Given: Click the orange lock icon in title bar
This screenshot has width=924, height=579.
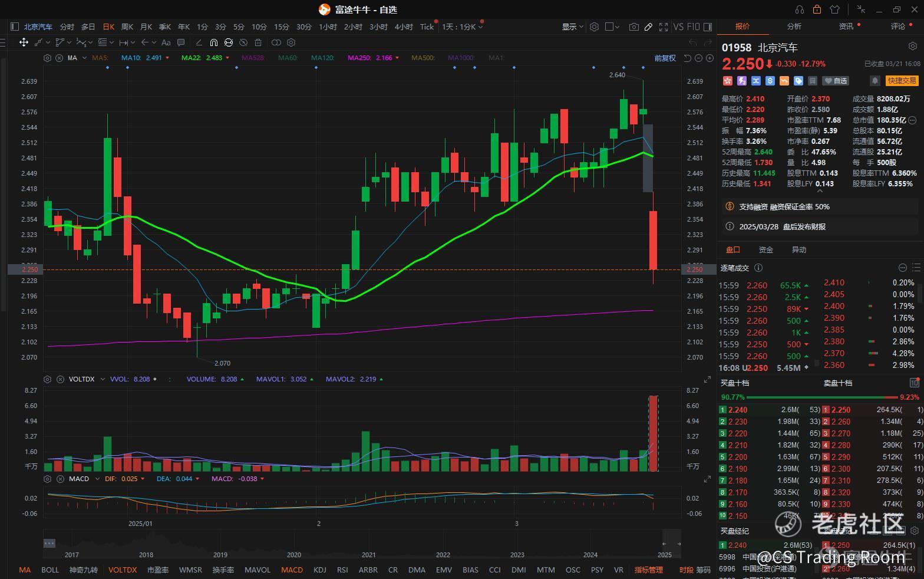Looking at the screenshot, I should [817, 9].
